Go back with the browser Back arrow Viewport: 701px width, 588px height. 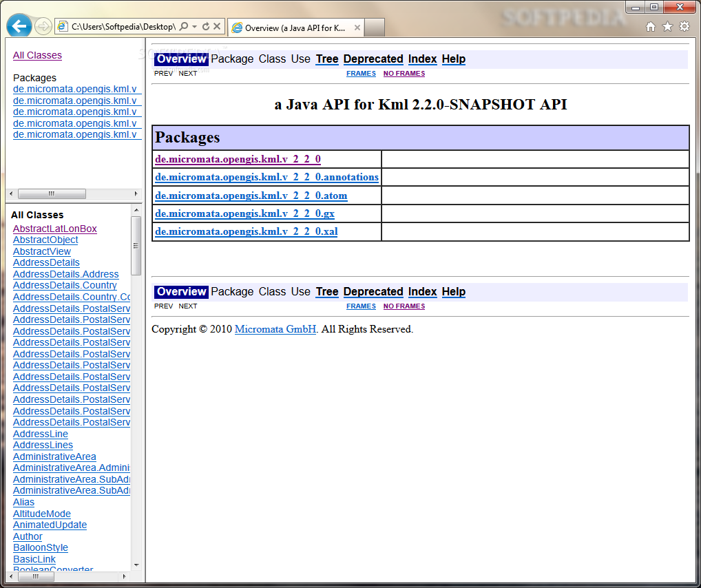click(x=19, y=26)
